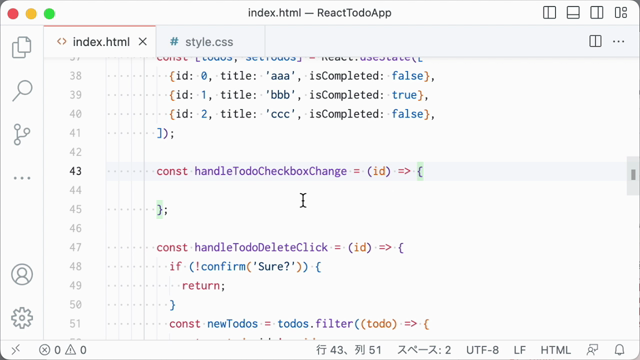Open remote window from status bar

(16, 350)
